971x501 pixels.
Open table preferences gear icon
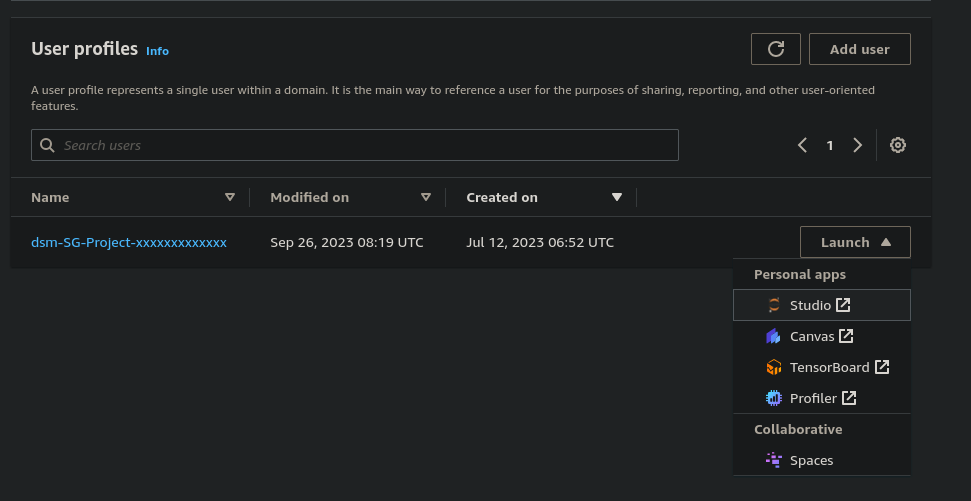(897, 145)
